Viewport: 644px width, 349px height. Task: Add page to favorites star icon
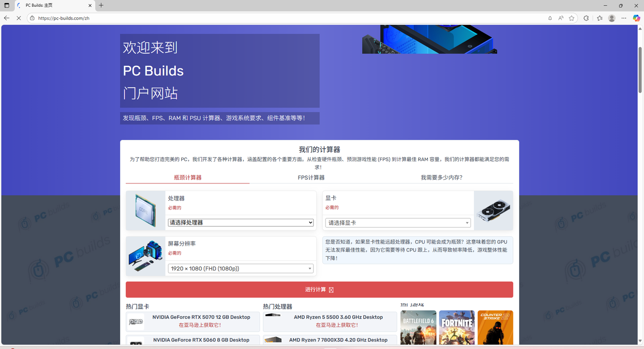pos(572,18)
